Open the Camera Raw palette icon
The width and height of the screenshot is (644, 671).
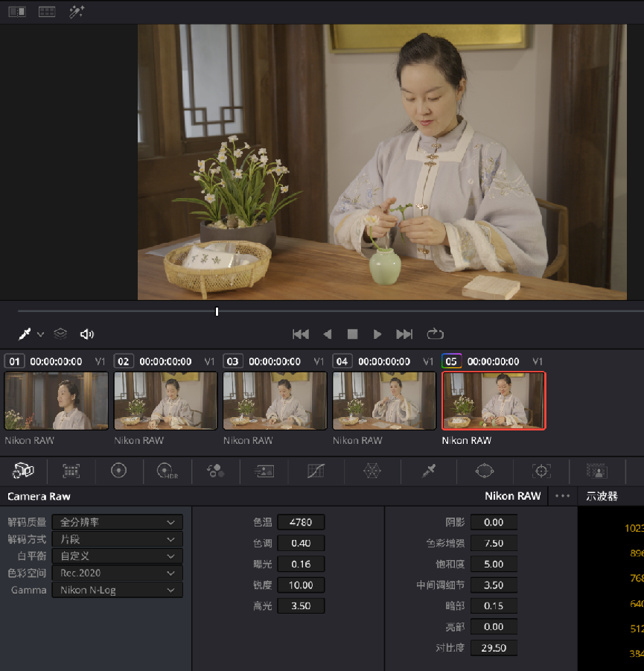pos(23,471)
